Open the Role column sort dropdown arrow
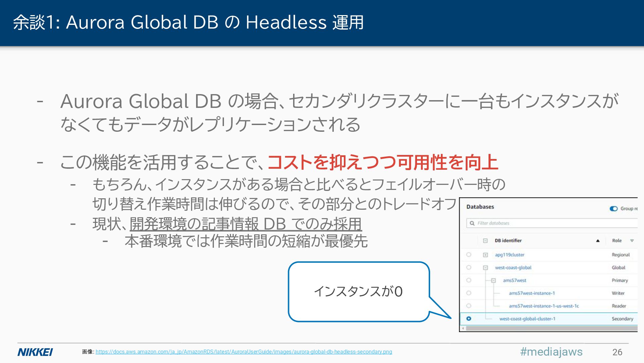The height and width of the screenshot is (363, 644). [632, 241]
